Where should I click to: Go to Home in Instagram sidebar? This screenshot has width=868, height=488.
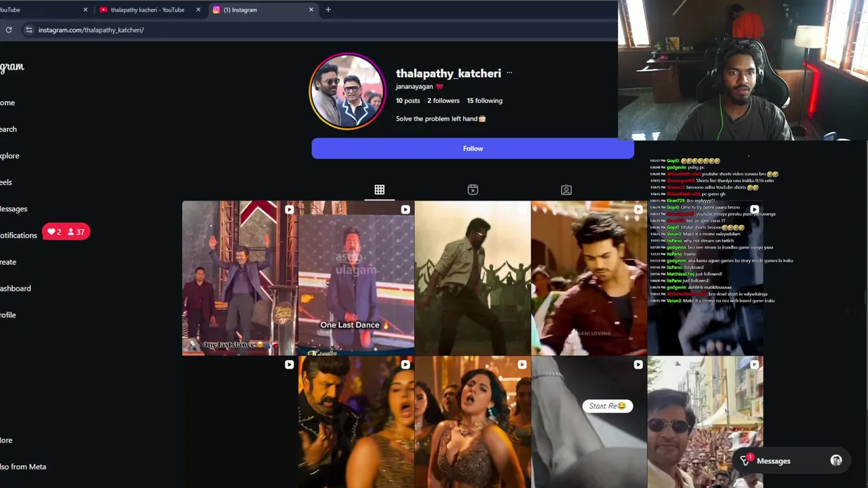pos(7,103)
